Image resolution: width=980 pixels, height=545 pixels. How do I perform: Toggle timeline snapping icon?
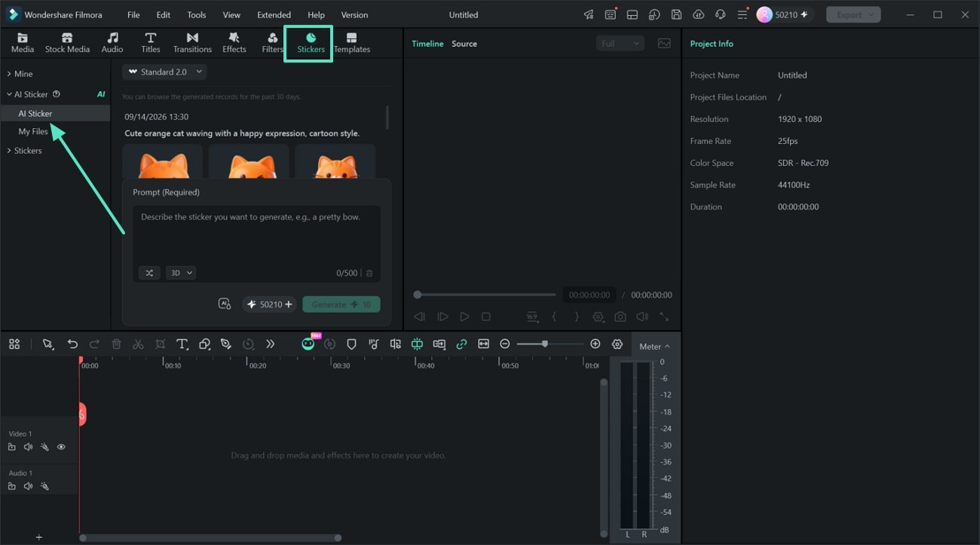point(417,344)
